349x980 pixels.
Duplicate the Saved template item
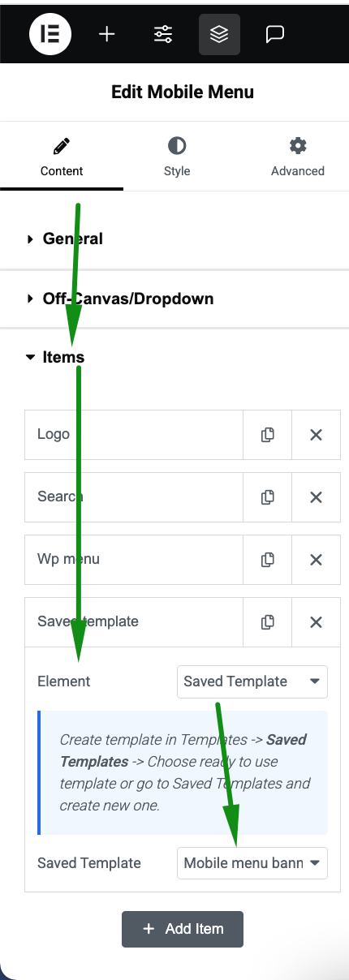(x=267, y=622)
